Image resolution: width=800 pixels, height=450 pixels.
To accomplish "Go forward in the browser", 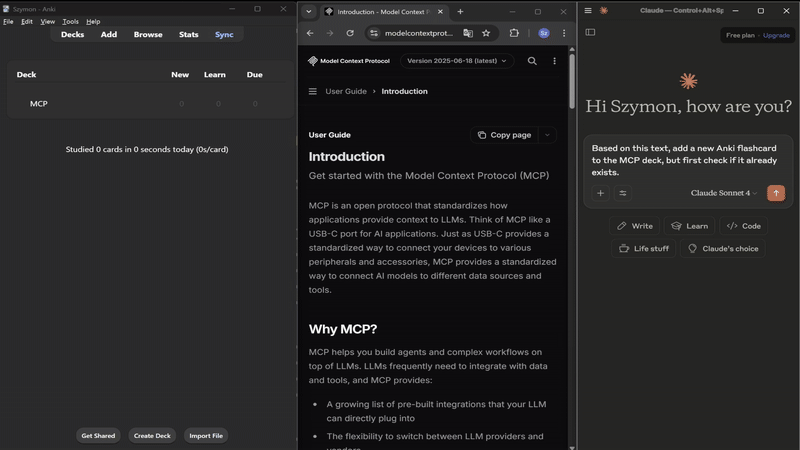I will click(x=330, y=33).
